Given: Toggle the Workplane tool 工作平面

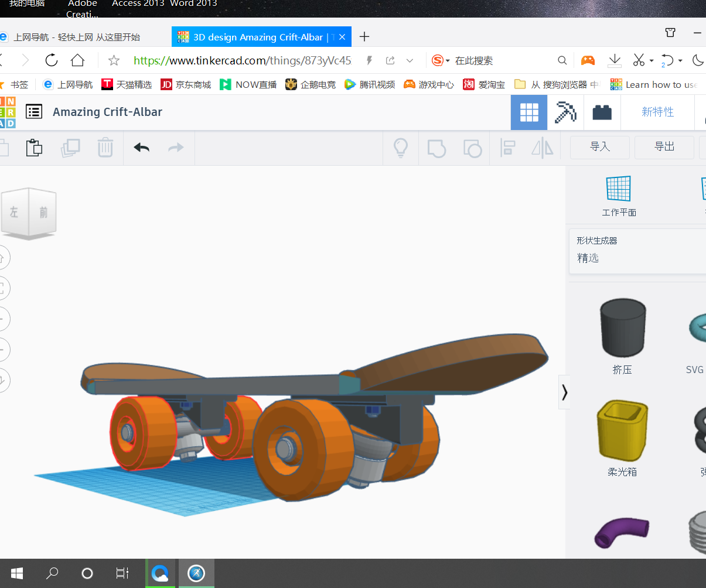Looking at the screenshot, I should tap(619, 195).
